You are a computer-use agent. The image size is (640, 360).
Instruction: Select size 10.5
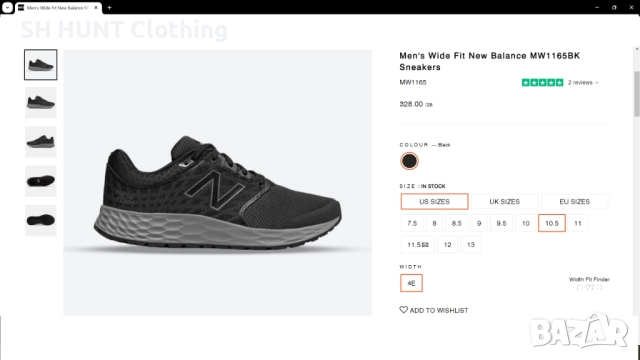click(x=552, y=223)
